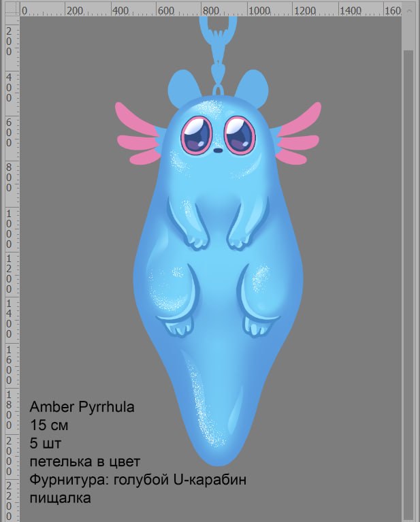Click the pink gills on the right side
Image resolution: width=420 pixels, height=522 pixels.
(298, 134)
